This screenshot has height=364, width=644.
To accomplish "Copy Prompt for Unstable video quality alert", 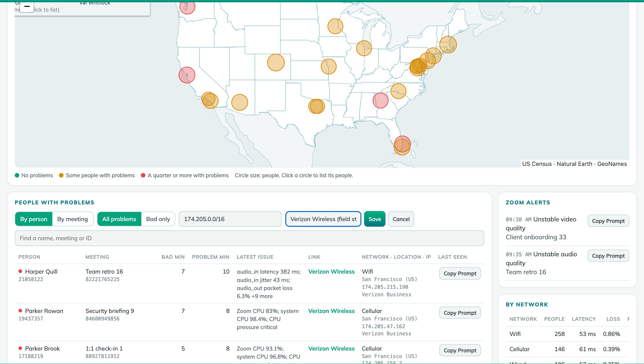I will coord(608,221).
